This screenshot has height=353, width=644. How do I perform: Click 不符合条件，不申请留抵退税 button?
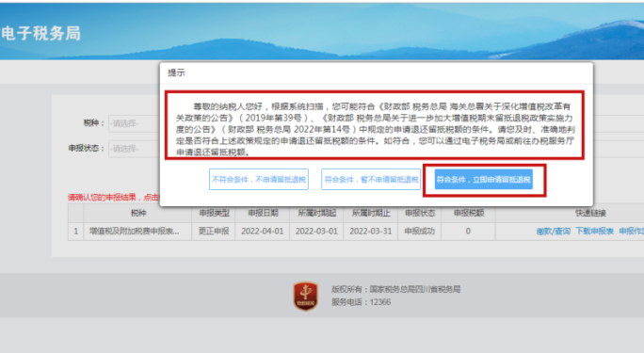click(x=259, y=180)
